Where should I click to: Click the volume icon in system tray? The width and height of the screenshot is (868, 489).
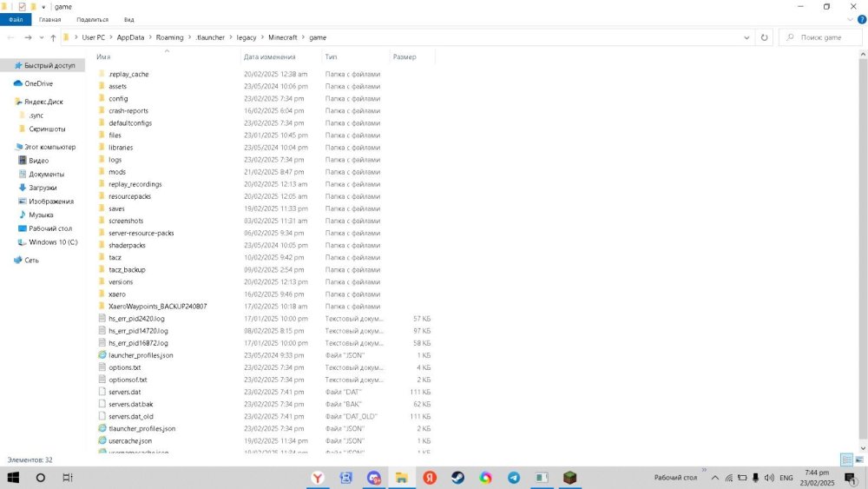point(769,478)
